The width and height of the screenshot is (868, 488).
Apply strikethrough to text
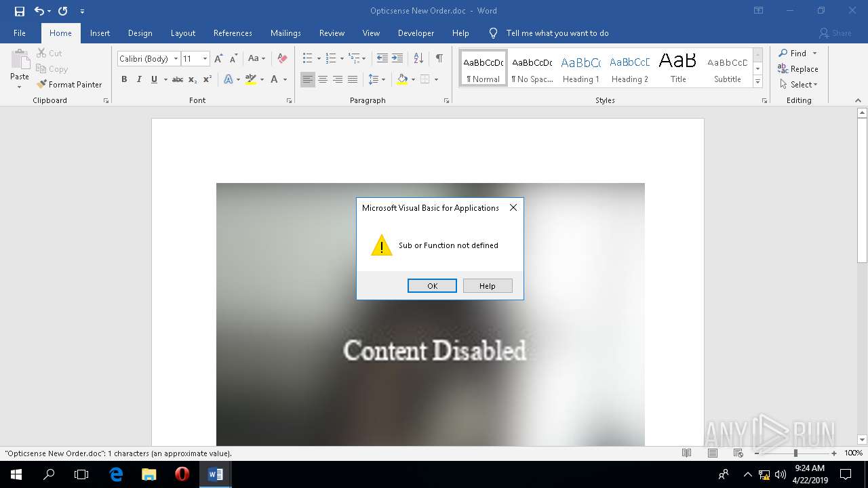(178, 79)
